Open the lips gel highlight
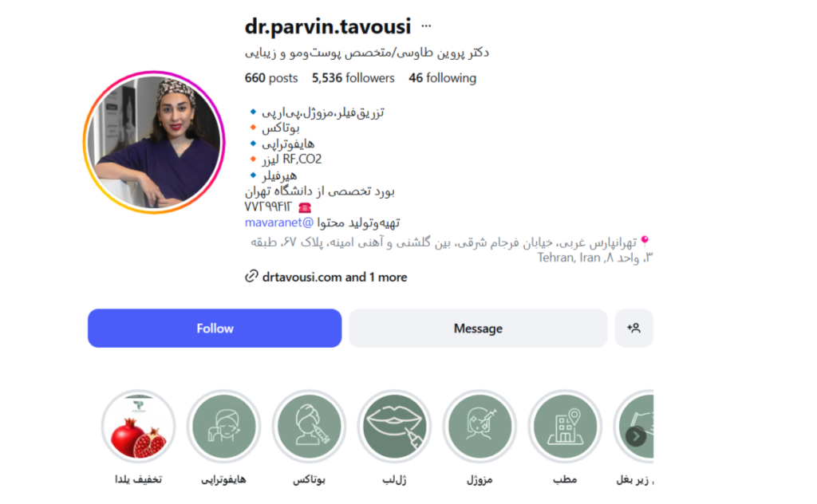 click(x=394, y=427)
